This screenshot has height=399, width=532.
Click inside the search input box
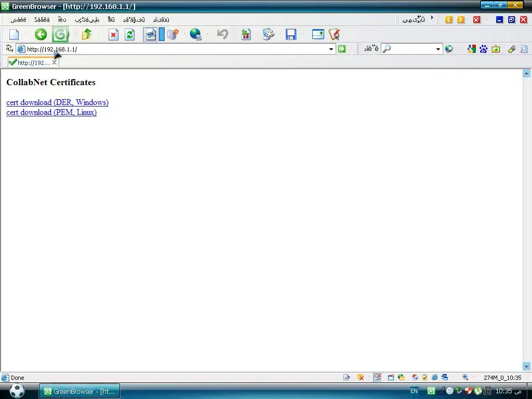point(412,49)
